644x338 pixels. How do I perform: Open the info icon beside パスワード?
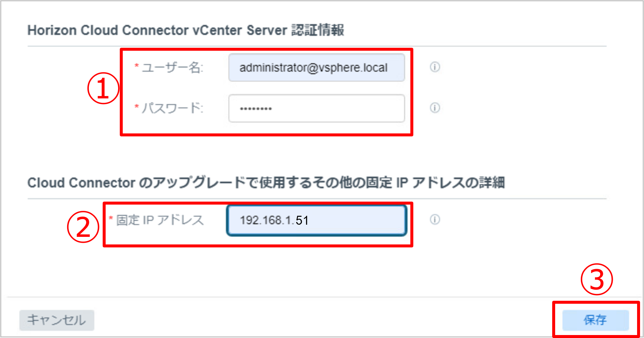click(435, 108)
